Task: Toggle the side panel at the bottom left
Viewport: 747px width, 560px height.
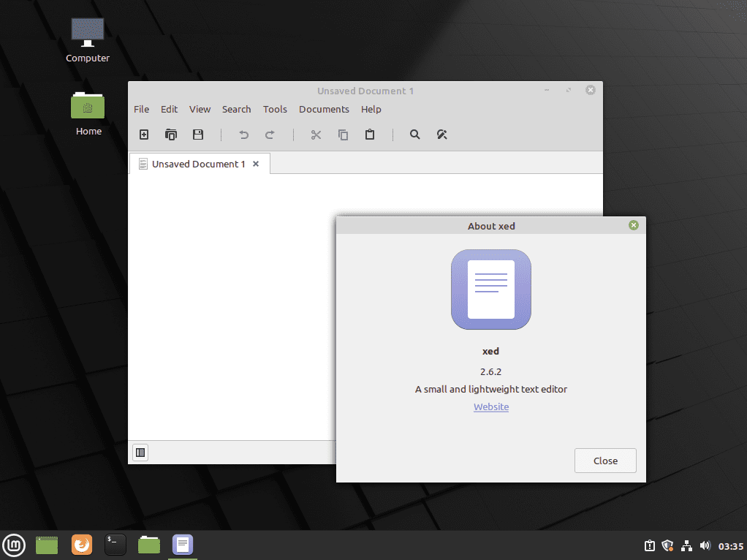Action: (x=140, y=452)
